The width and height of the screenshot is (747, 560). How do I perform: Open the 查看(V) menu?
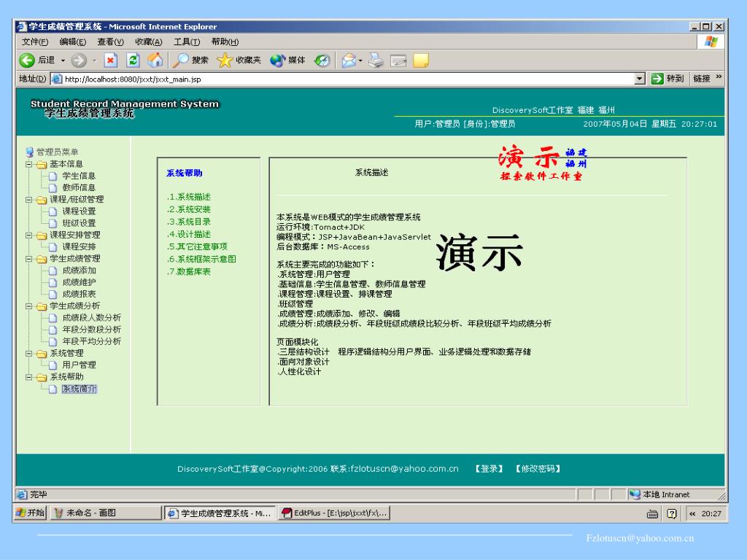pyautogui.click(x=111, y=42)
